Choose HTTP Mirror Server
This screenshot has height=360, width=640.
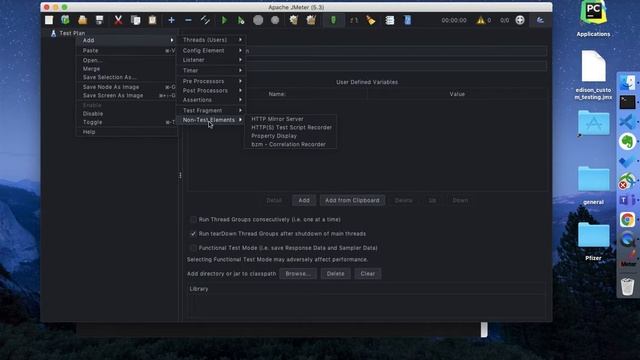[x=290, y=119]
